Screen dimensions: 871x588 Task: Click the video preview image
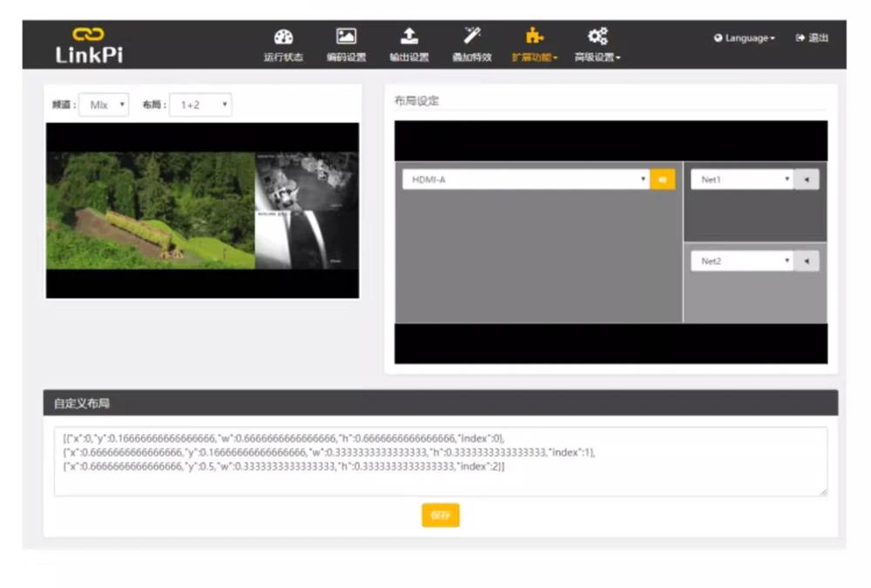coord(202,211)
